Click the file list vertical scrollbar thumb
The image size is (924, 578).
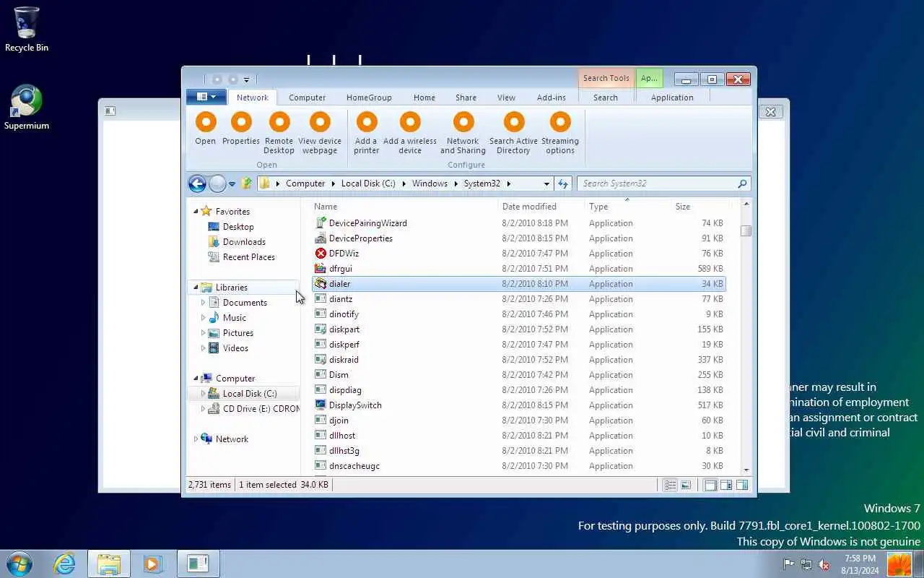click(x=746, y=231)
